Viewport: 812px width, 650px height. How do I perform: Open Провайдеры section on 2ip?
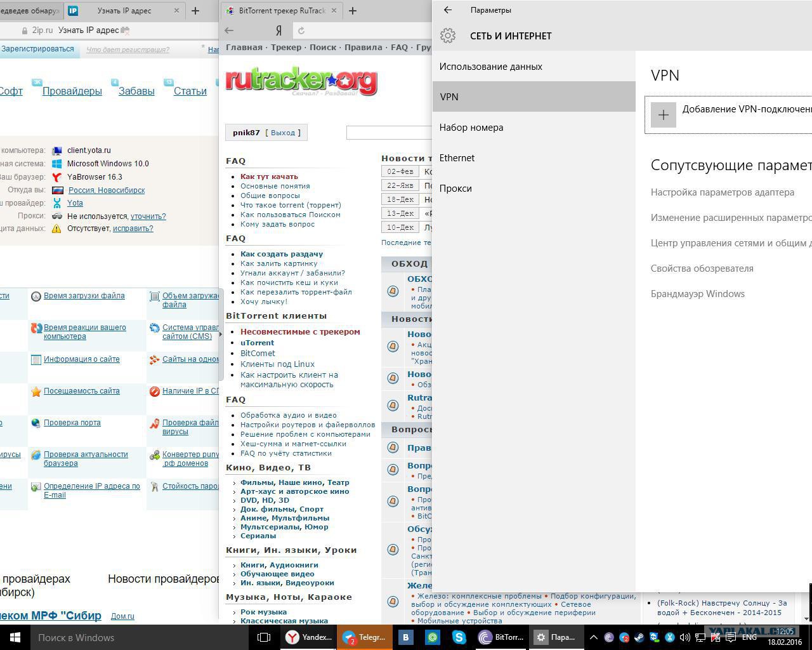pos(72,91)
